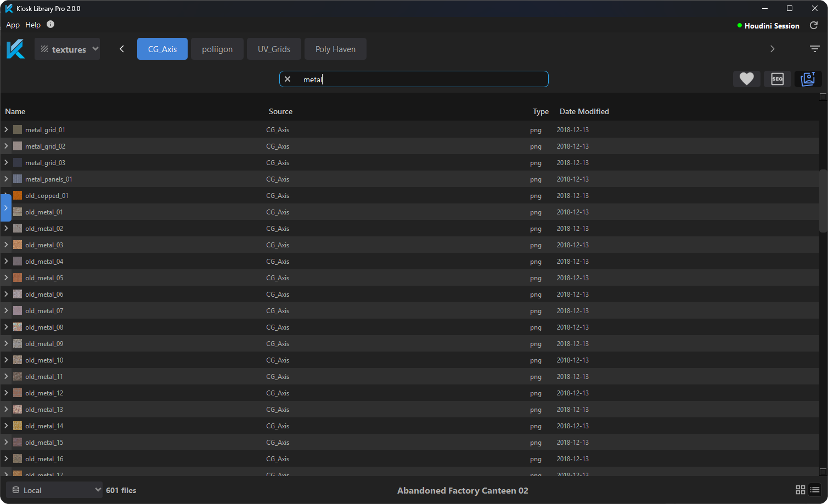Open the App menu
828x504 pixels.
pos(12,24)
